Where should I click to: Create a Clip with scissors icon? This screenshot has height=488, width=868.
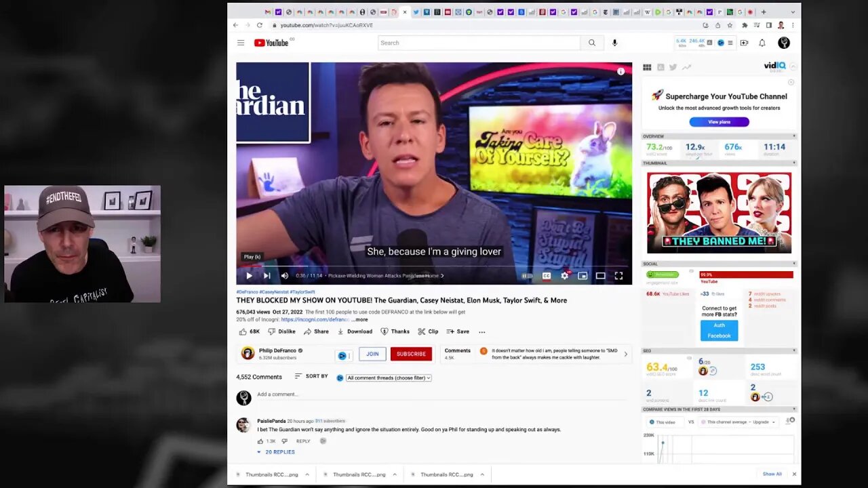(x=428, y=331)
